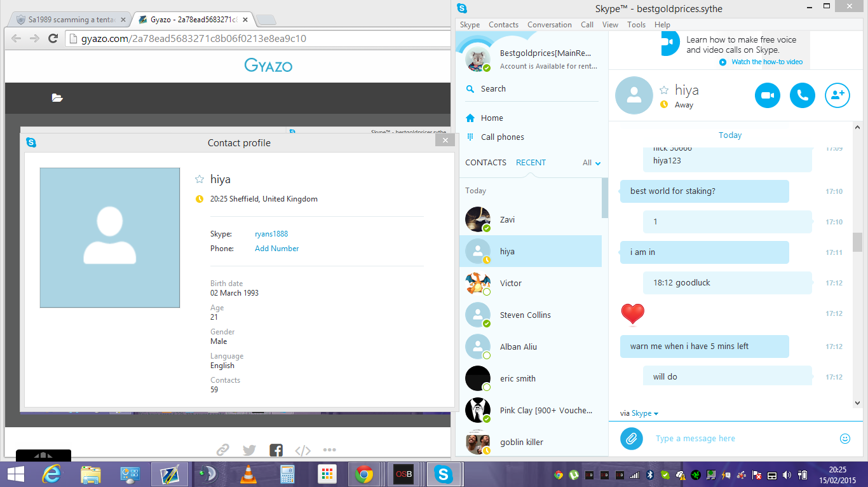Switch to Sa1989 scamming Chrome tab
This screenshot has height=487, width=868.
point(70,19)
